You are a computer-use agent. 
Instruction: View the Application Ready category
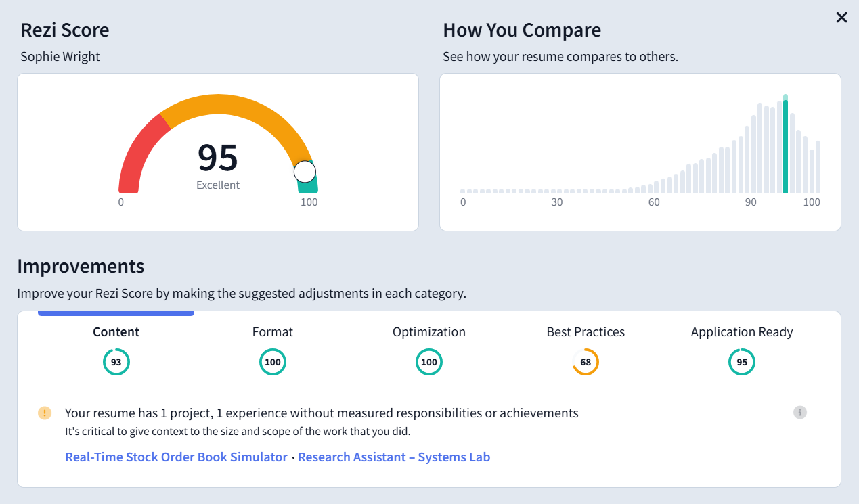click(x=742, y=332)
